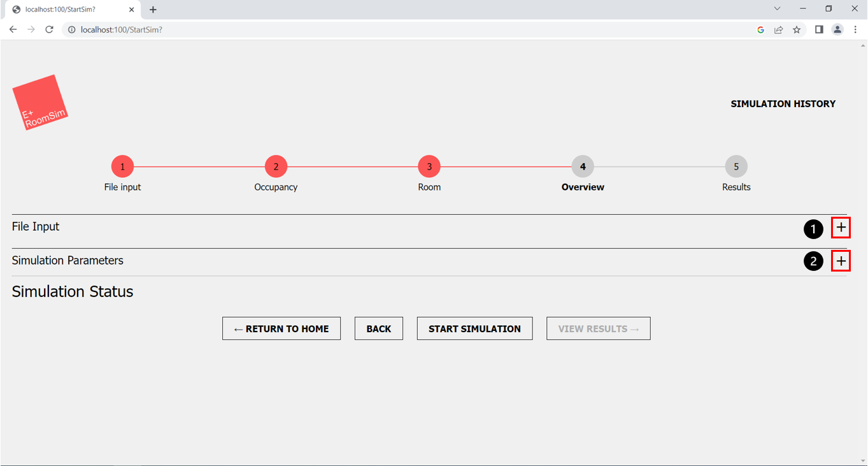868x466 pixels.
Task: Jump to step 3 Room circle
Action: pos(429,167)
